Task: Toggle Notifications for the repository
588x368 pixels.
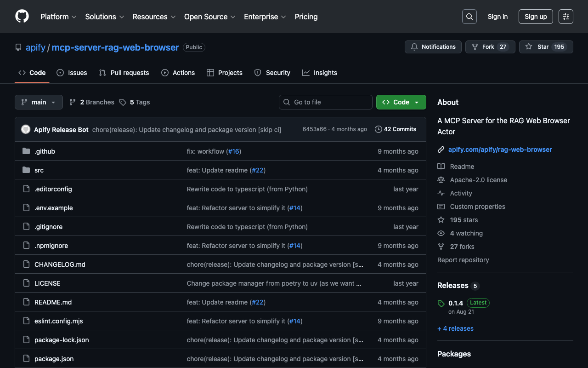Action: [433, 47]
